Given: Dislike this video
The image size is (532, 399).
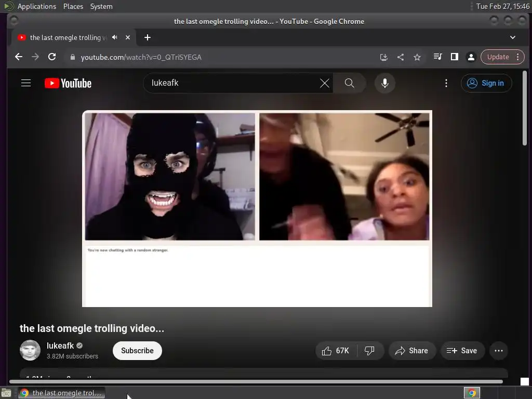Looking at the screenshot, I should (370, 351).
